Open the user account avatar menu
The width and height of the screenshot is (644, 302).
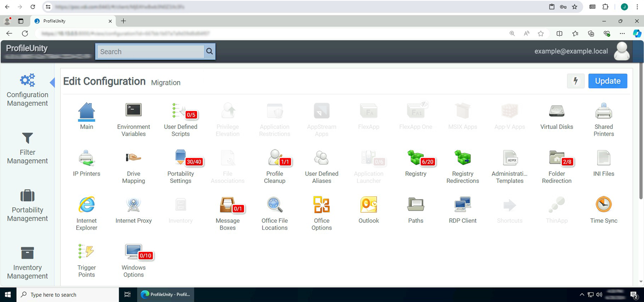[x=622, y=51]
